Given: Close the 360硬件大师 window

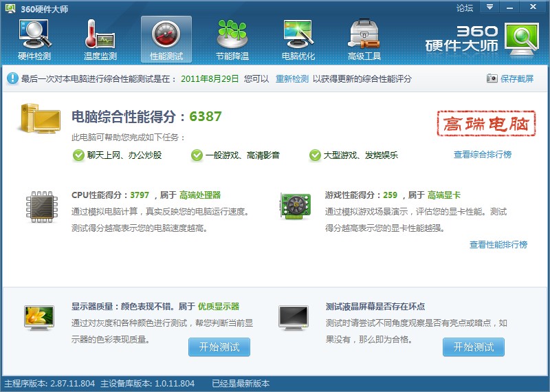Looking at the screenshot, I should (533, 7).
